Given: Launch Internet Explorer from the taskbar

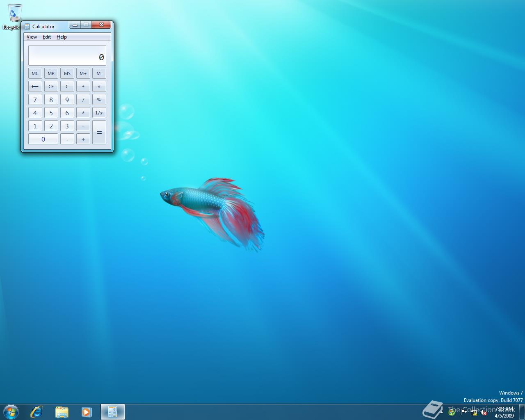Looking at the screenshot, I should (37, 412).
